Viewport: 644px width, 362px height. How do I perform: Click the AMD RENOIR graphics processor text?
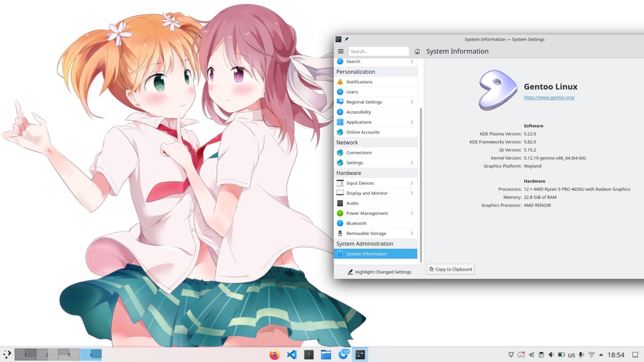pos(537,205)
